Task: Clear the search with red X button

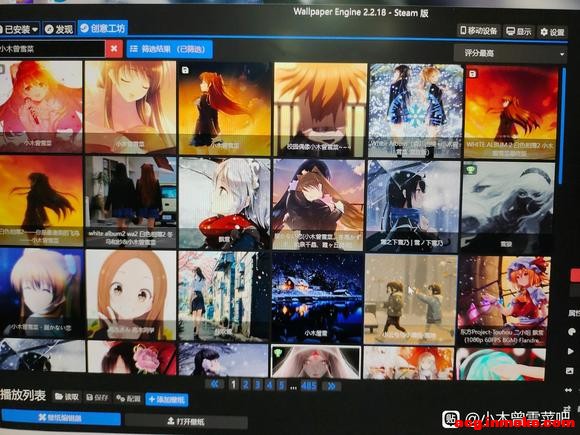Action: pyautogui.click(x=114, y=49)
